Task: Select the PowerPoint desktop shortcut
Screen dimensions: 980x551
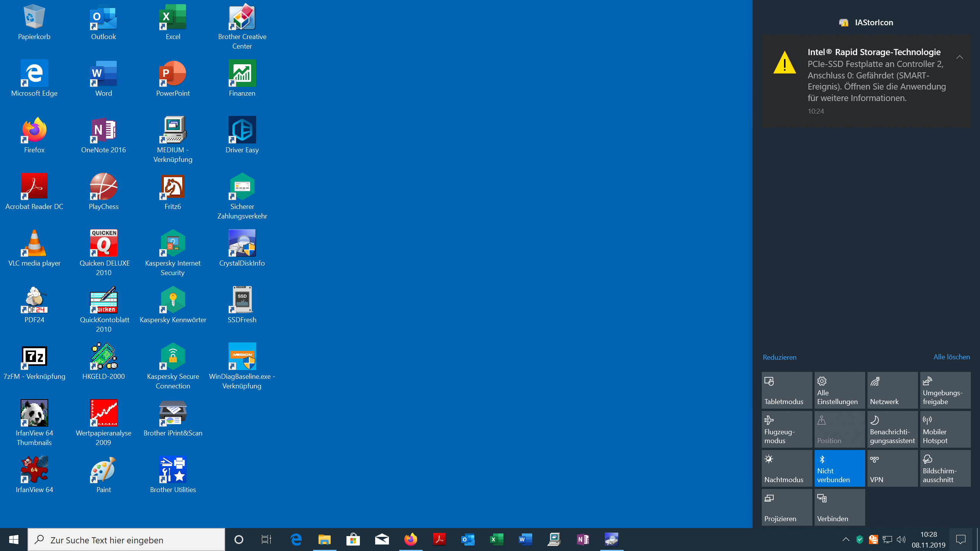Action: (x=173, y=78)
